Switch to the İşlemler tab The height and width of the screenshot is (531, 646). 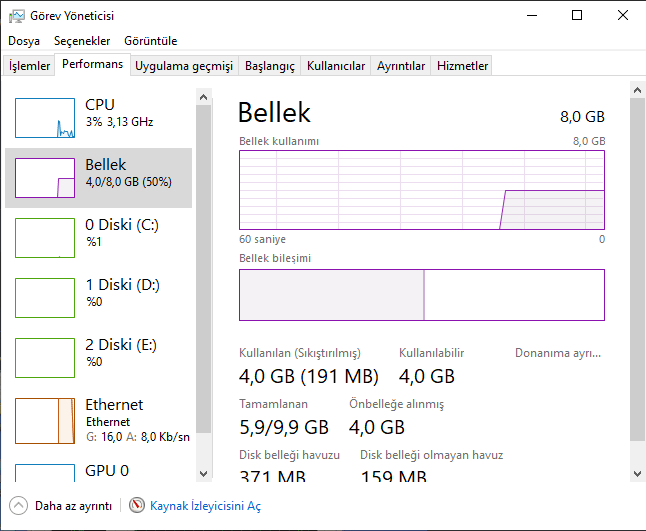coord(30,66)
